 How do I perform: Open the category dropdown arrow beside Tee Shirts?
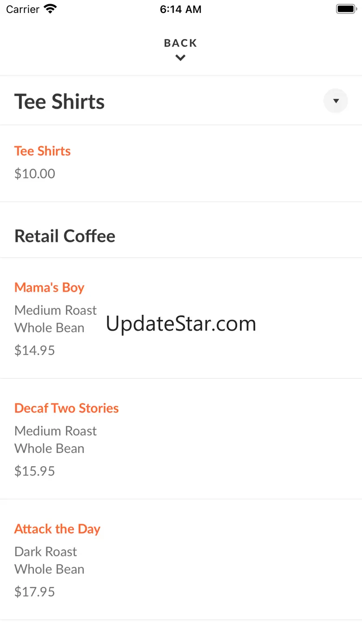click(336, 101)
